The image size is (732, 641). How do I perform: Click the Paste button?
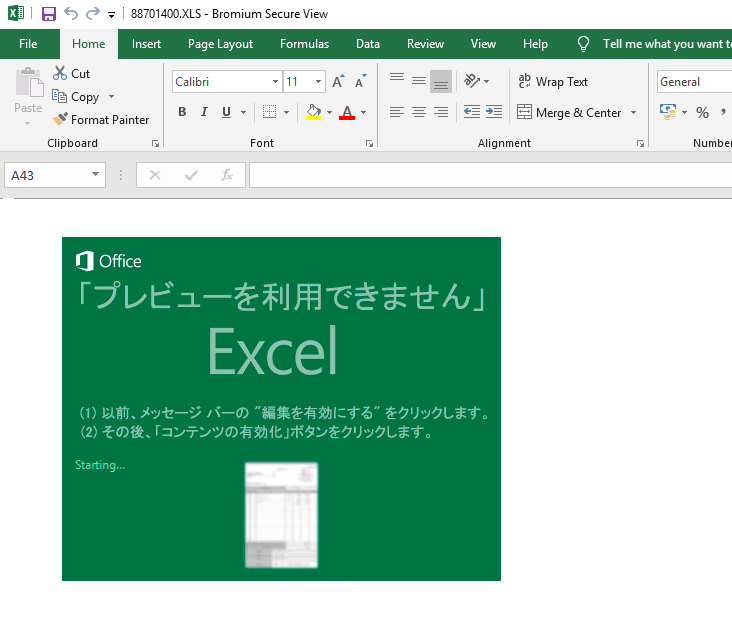point(28,91)
